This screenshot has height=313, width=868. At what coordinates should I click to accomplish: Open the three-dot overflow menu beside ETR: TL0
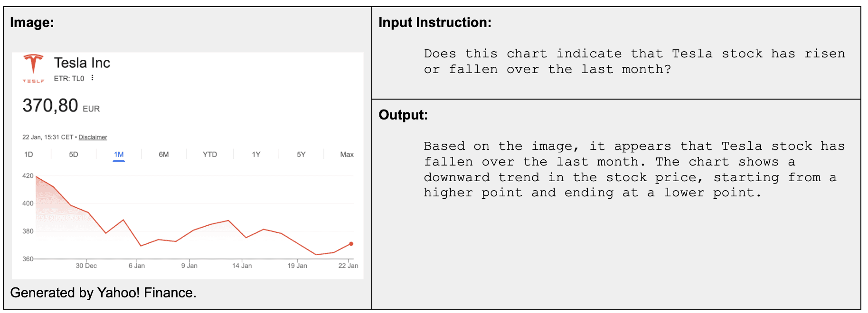tap(93, 78)
